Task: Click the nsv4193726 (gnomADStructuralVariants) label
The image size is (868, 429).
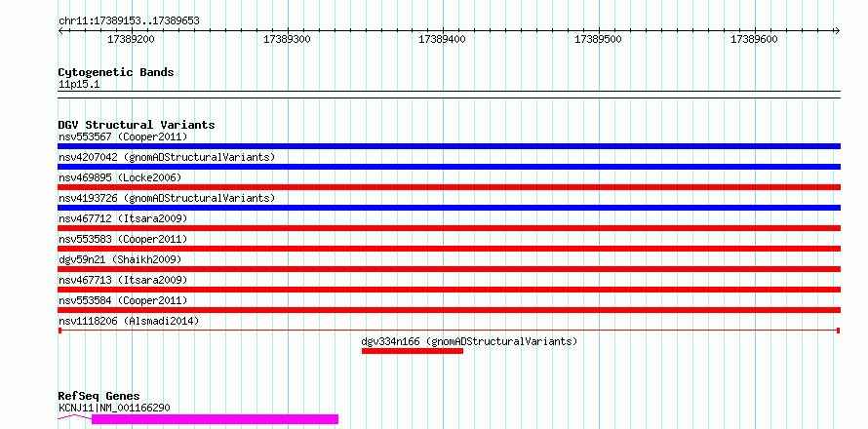Action: click(167, 198)
